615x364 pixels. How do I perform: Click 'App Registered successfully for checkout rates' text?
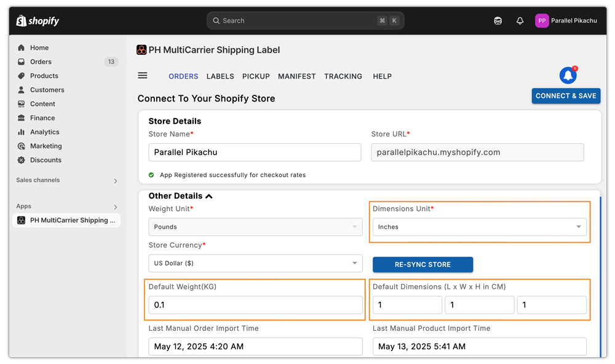pos(232,175)
